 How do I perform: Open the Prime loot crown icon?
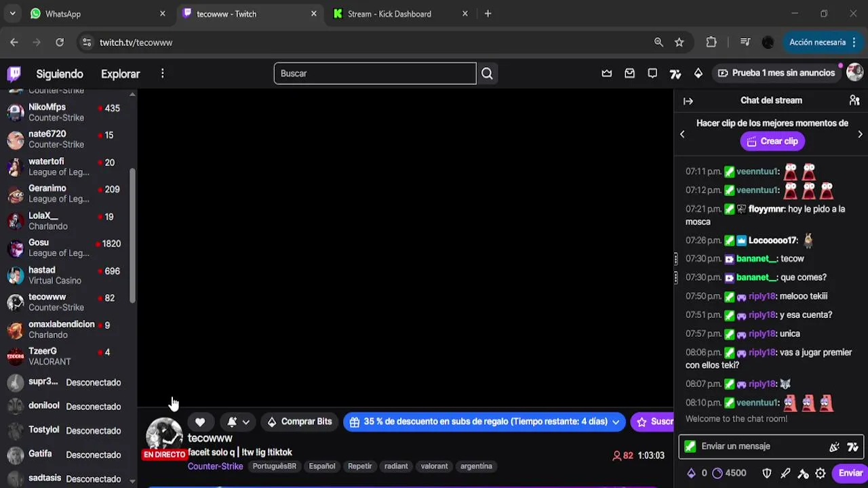607,73
